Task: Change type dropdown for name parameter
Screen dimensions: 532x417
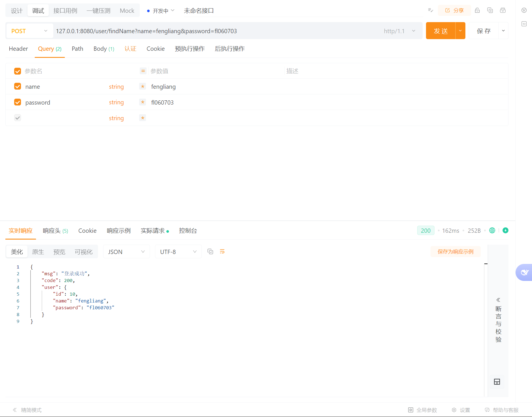Action: [x=116, y=86]
